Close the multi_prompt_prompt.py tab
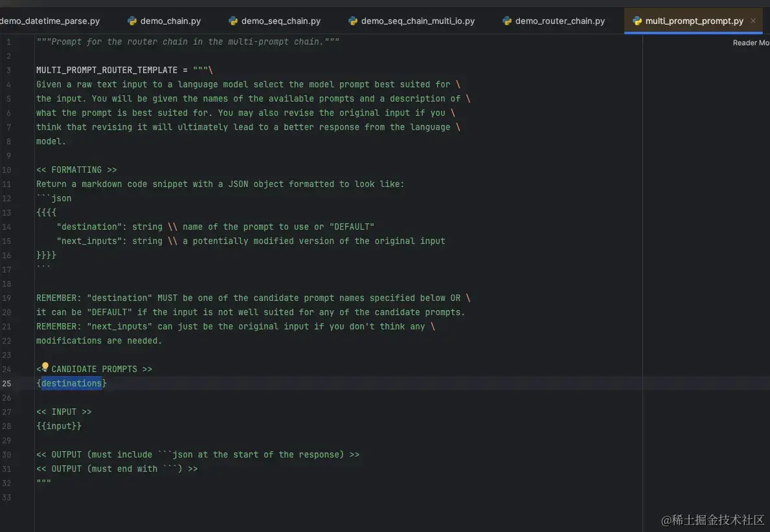Screen dimensions: 770x532 [x=753, y=21]
